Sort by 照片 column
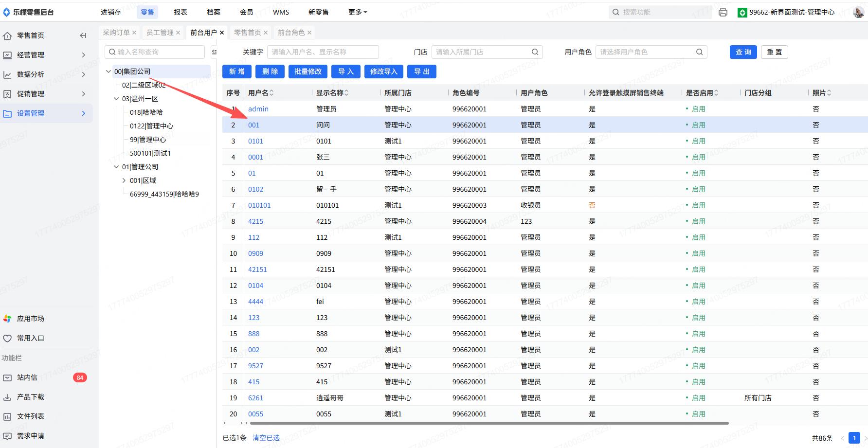Image resolution: width=868 pixels, height=448 pixels. [829, 93]
